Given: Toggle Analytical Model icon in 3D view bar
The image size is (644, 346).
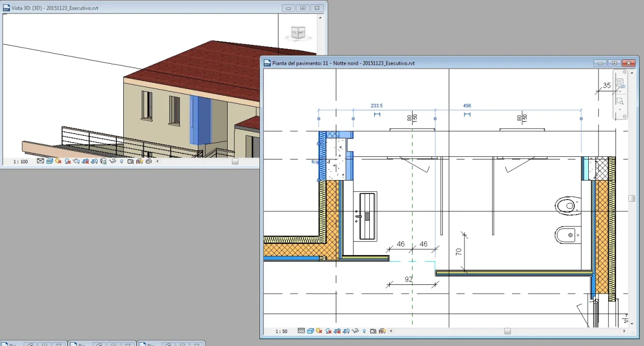Looking at the screenshot, I should (139, 161).
